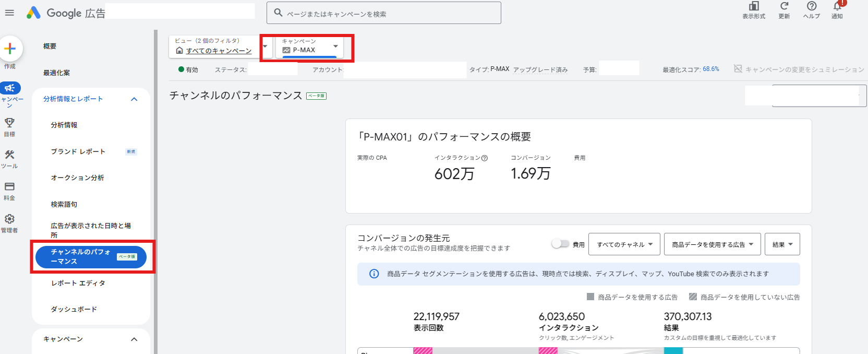868x354 pixels.
Task: Click the すべてのキャンペーン link
Action: point(219,51)
